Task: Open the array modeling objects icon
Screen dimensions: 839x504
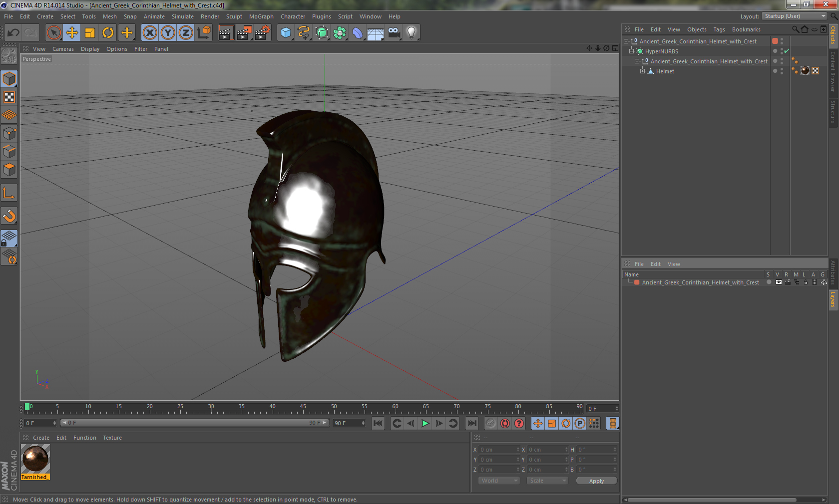Action: tap(340, 33)
